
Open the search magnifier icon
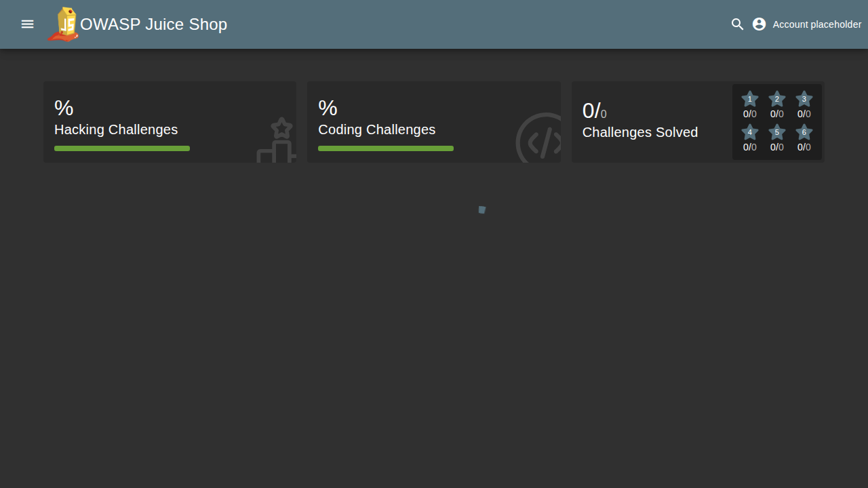pyautogui.click(x=738, y=24)
